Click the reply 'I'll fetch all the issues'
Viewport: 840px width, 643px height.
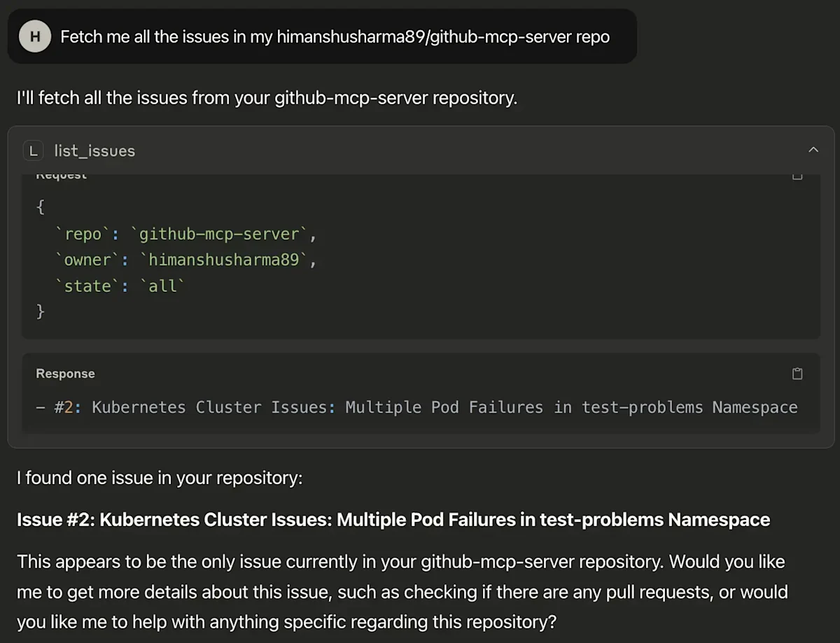tap(267, 98)
